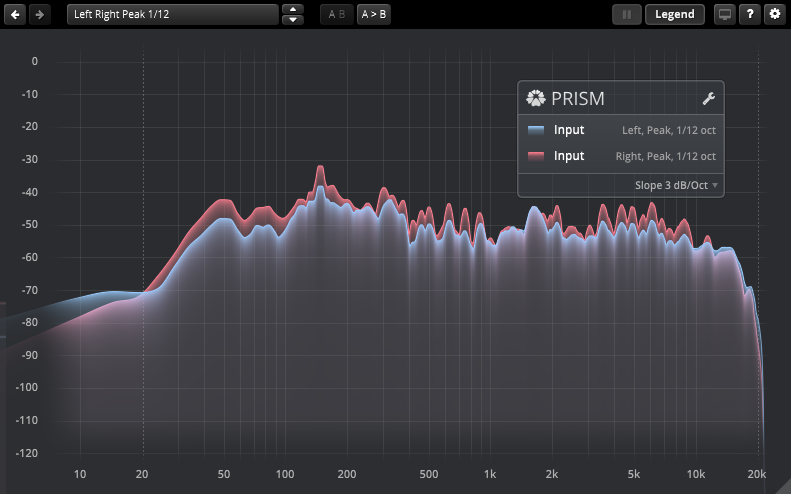Open the Left Right Peak 1/12 preset dropdown
Viewport: 791px width, 494px height.
(x=172, y=15)
